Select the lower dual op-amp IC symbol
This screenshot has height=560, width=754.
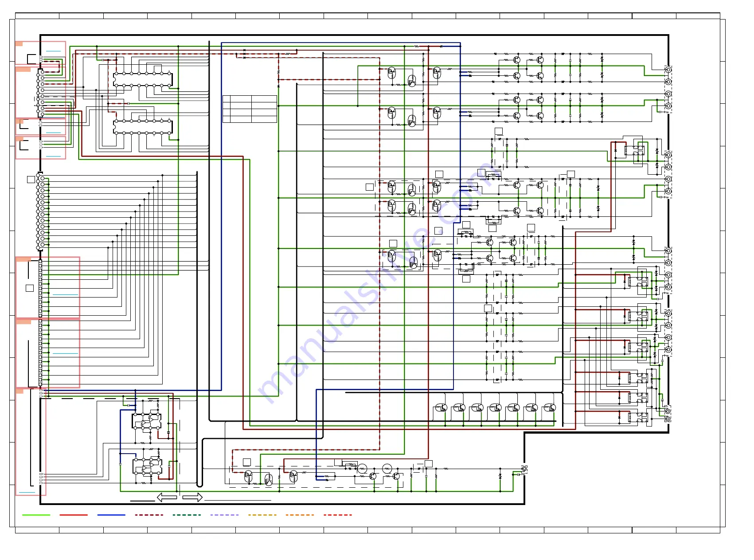point(148,466)
